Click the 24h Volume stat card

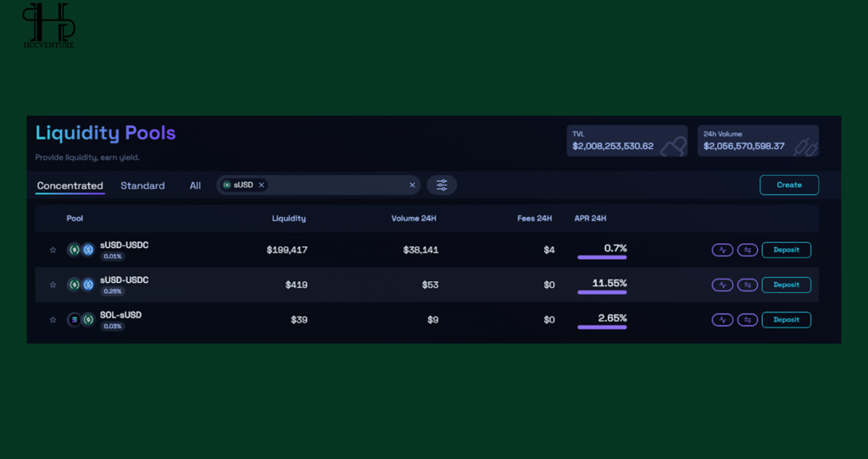pyautogui.click(x=758, y=141)
